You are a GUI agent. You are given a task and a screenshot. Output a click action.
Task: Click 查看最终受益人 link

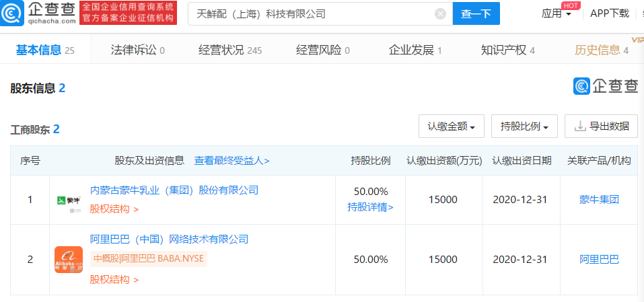(x=231, y=161)
